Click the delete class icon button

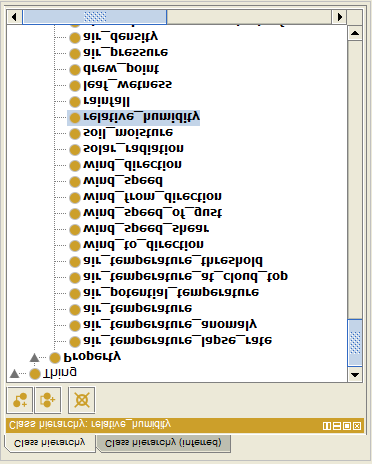[x=82, y=400]
